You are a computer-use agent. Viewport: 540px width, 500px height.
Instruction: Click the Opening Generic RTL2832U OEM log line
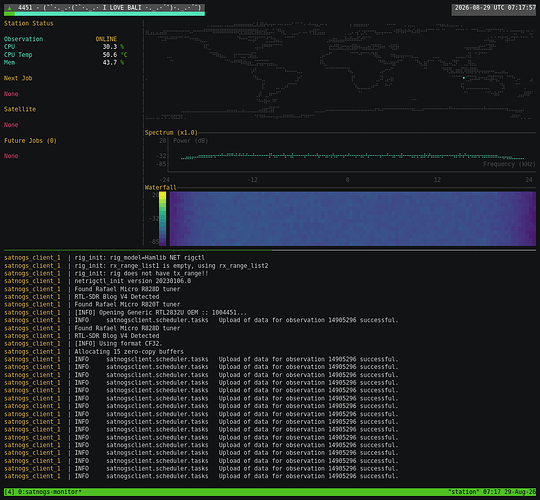tap(160, 313)
